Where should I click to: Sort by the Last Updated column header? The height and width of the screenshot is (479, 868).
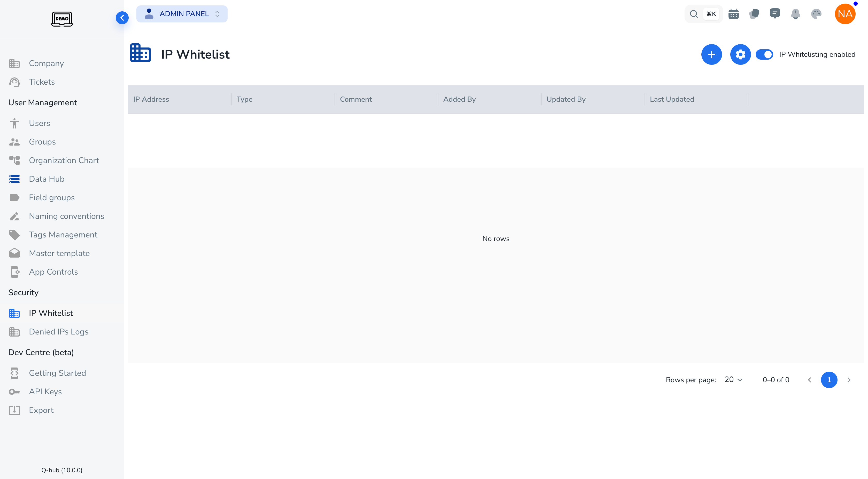pyautogui.click(x=696, y=99)
